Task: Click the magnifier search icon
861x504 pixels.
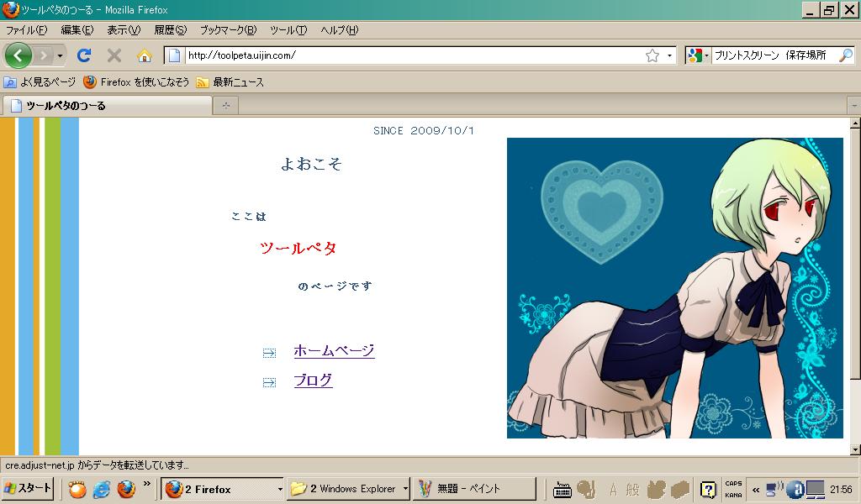Action: [846, 55]
